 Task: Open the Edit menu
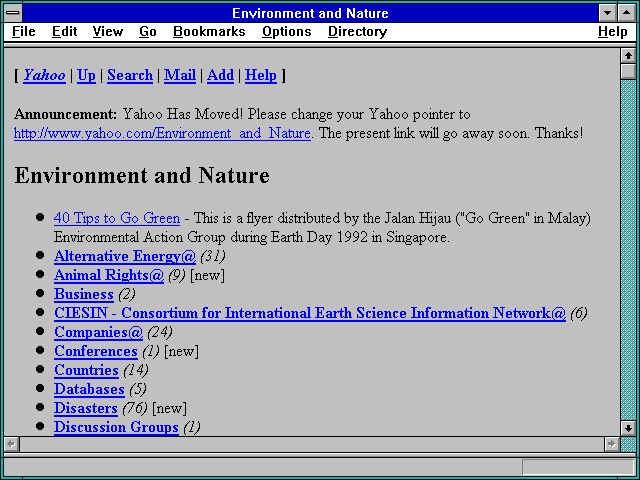point(64,31)
